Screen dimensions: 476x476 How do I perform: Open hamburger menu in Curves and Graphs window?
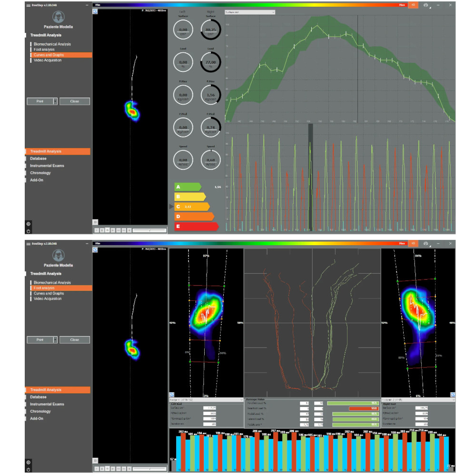tap(28, 5)
